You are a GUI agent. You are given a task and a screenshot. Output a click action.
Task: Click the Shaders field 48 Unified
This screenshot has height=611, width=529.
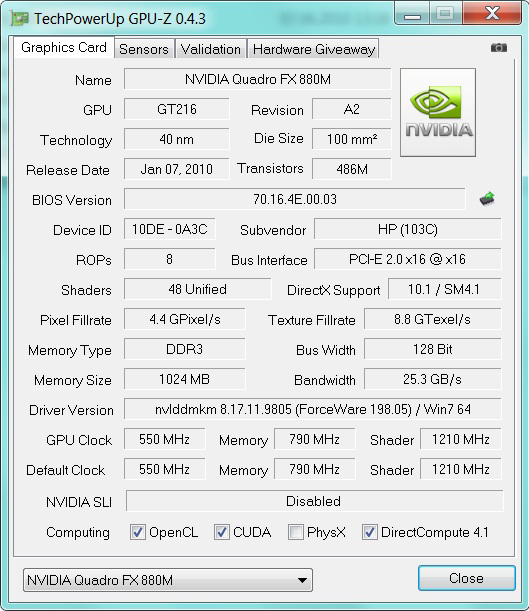(x=197, y=289)
